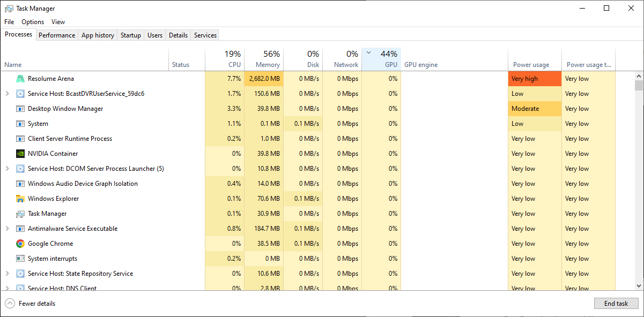The width and height of the screenshot is (644, 317).
Task: Open the Options menu
Action: click(33, 22)
